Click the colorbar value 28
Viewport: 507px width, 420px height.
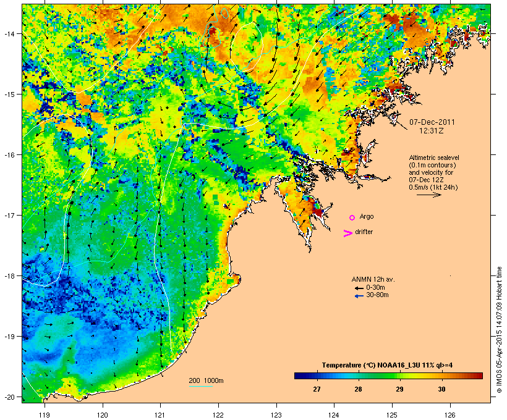pos(358,389)
